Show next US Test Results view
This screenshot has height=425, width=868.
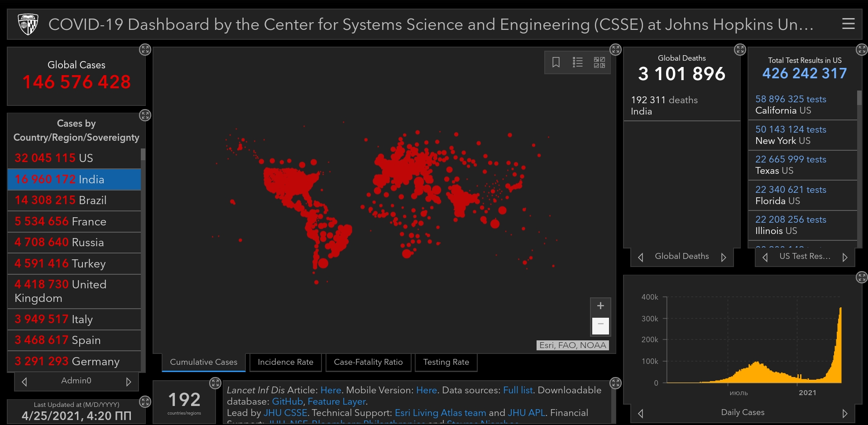point(845,257)
